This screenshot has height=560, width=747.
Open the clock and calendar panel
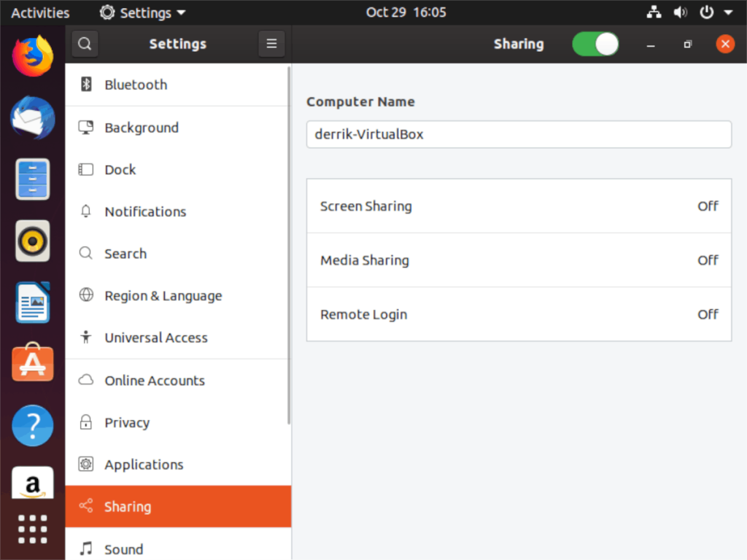[x=406, y=12]
